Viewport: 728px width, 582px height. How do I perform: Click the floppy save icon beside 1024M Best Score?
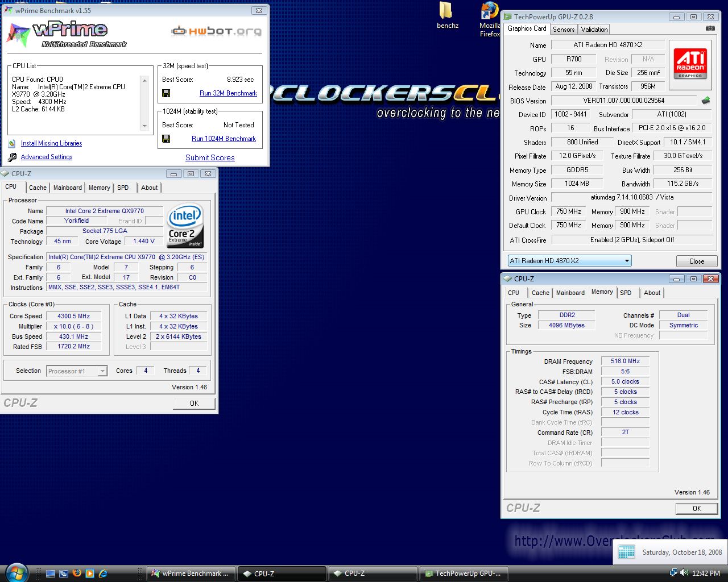(166, 139)
